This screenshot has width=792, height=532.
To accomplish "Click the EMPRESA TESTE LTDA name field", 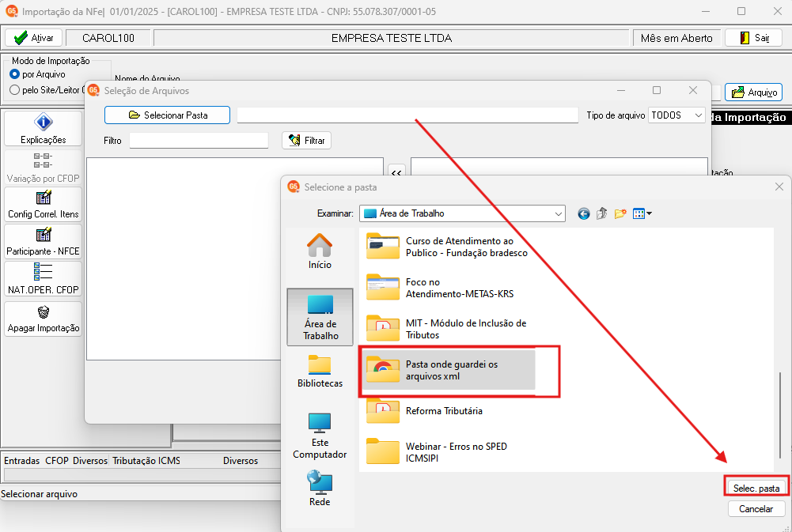I will 392,38.
